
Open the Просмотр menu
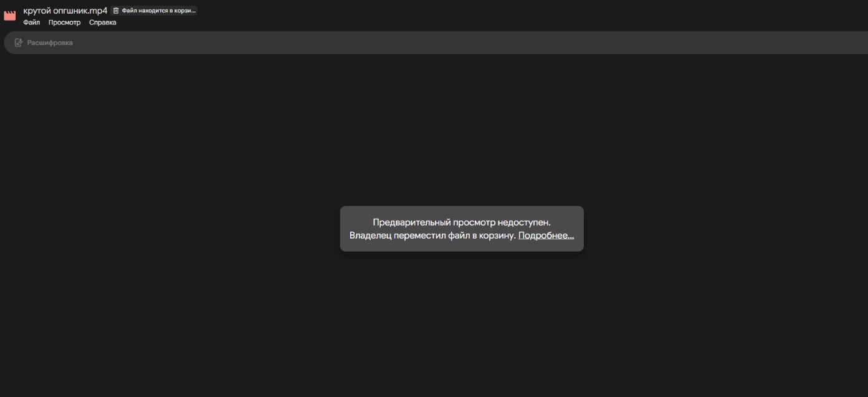(65, 22)
